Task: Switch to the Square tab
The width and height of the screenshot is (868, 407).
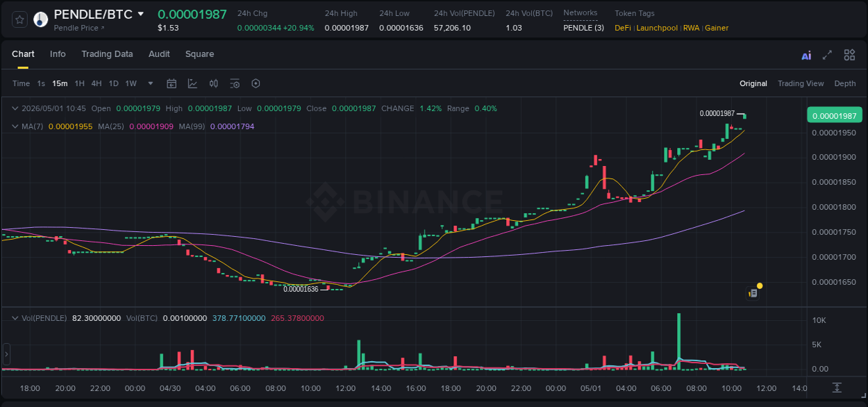Action: (199, 54)
